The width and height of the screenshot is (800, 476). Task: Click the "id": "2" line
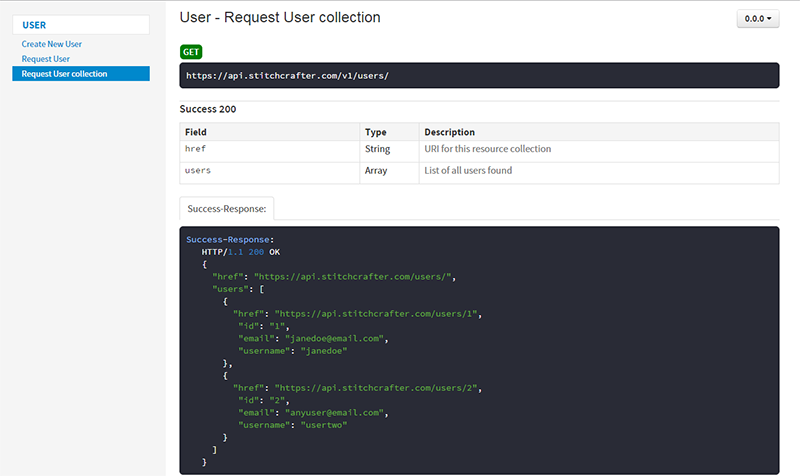coord(264,400)
